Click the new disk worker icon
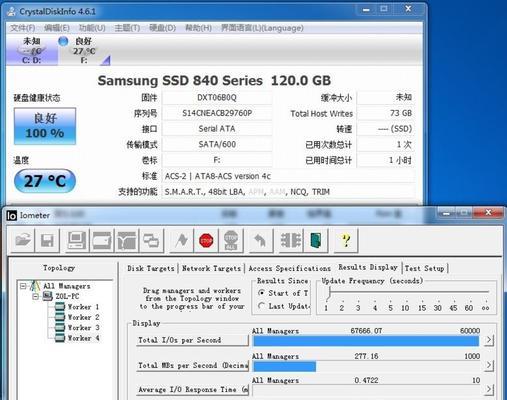 point(102,240)
